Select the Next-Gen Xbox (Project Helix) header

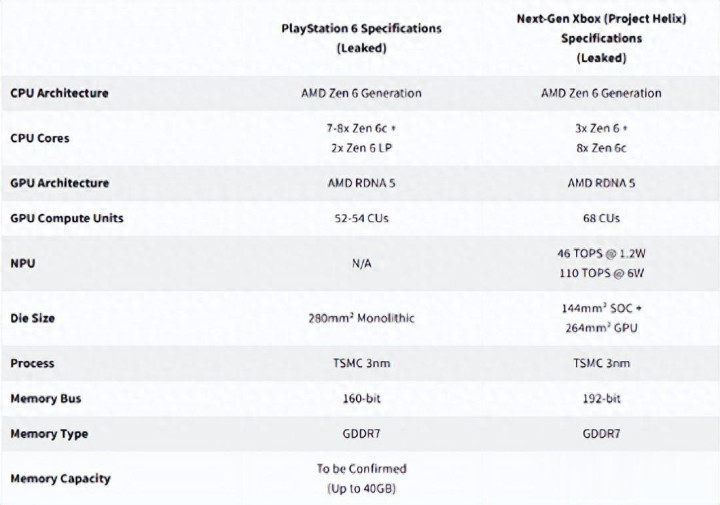pyautogui.click(x=601, y=38)
